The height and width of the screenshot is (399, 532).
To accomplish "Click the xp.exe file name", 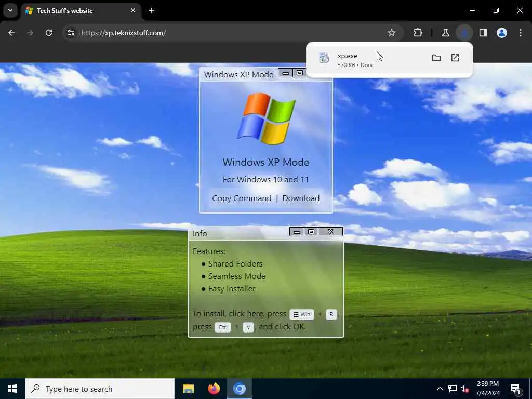I will pos(347,56).
